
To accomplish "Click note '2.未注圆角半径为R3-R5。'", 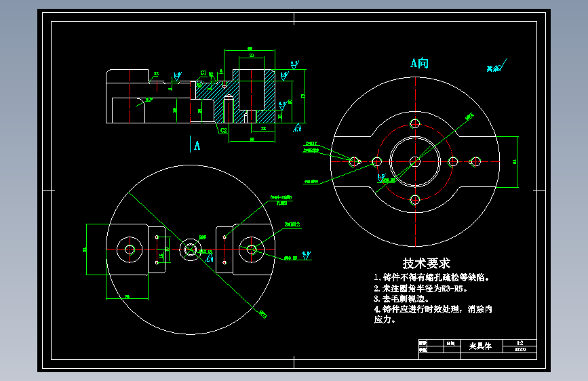I will (420, 288).
